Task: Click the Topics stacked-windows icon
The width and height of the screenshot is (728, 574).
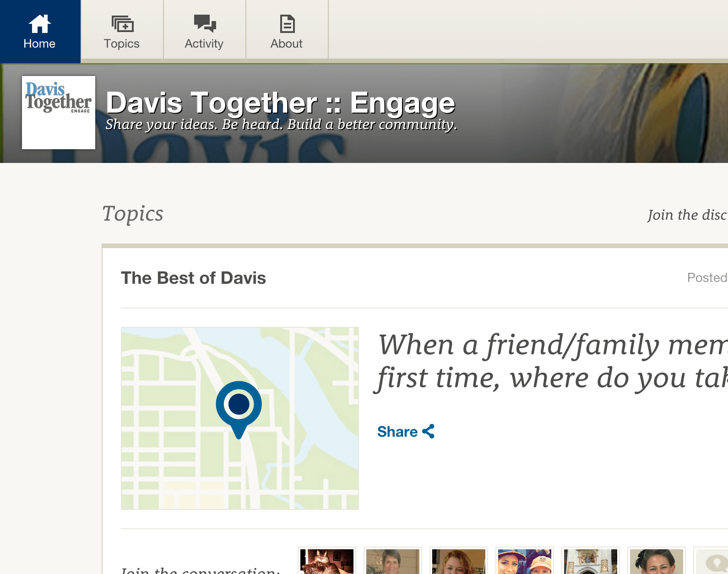Action: pos(122,24)
